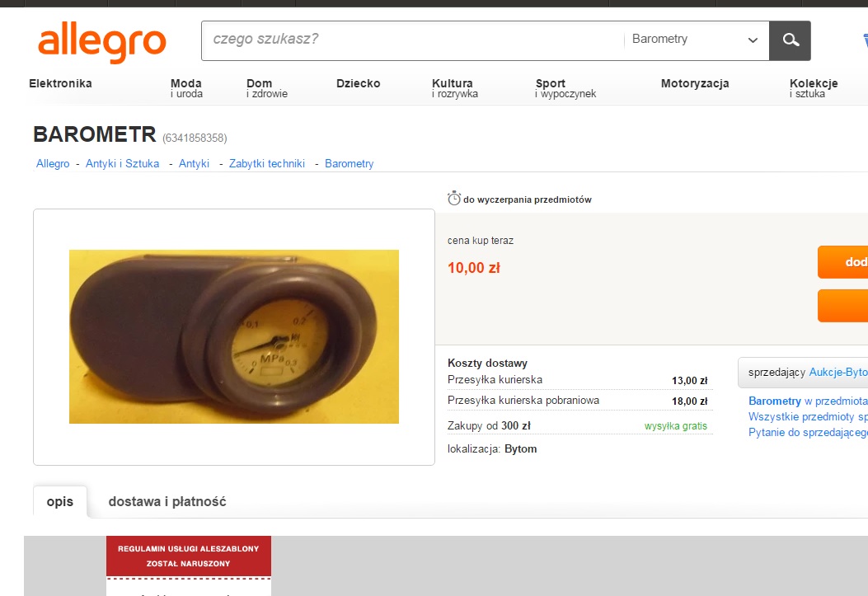The image size is (868, 596).
Task: Follow the Zabytki techniki breadcrumb link
Action: coord(267,164)
